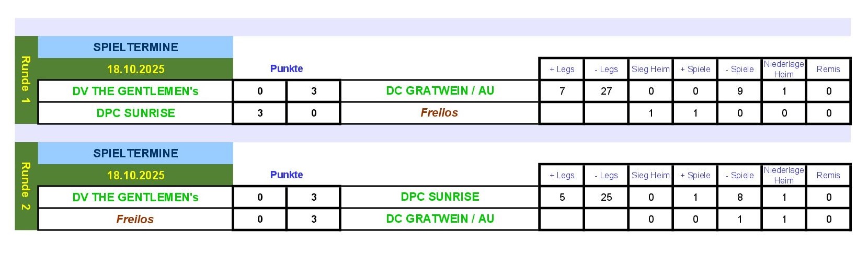Select the 18.10.2025 date cell in Runde 2
Screen dimensions: 868x253
coord(135,175)
